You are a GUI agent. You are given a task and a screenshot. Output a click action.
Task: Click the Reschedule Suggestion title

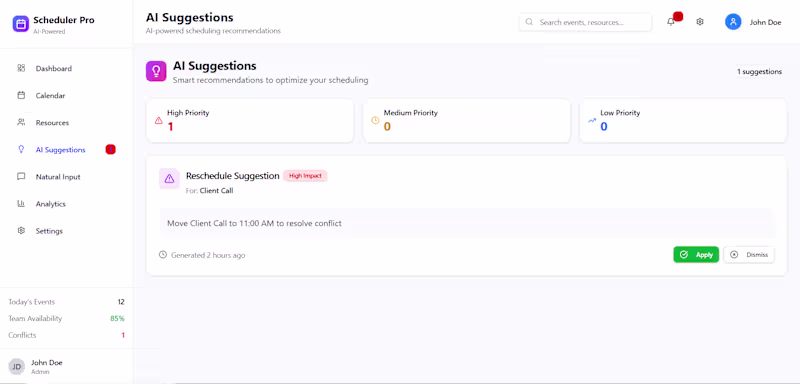point(233,176)
